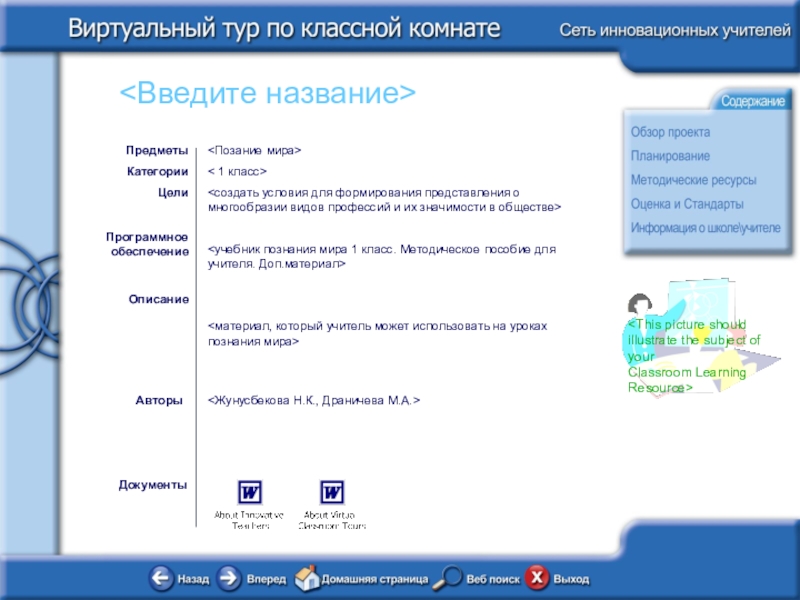
Task: Open the About Virtual Classroom Tours document
Action: tap(332, 493)
